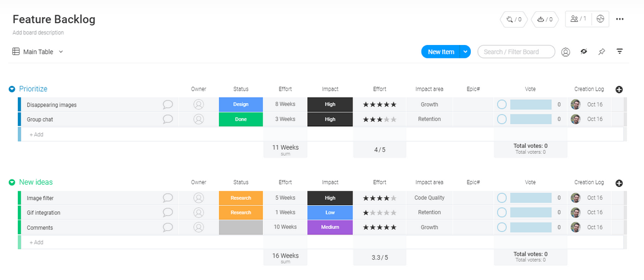The image size is (644, 280).
Task: Open conversation bubble for Comments
Action: tap(167, 227)
